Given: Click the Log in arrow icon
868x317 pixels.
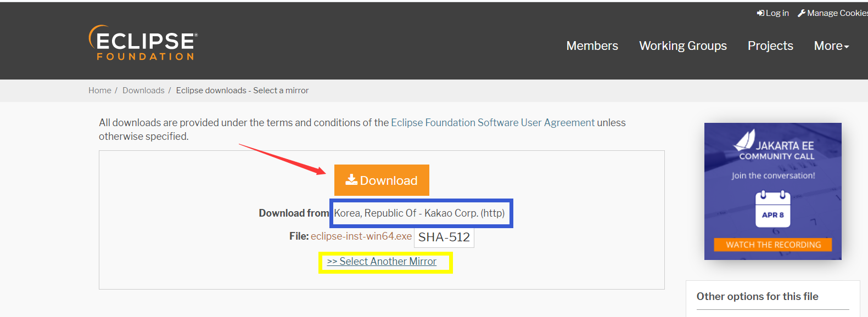Looking at the screenshot, I should (x=760, y=13).
